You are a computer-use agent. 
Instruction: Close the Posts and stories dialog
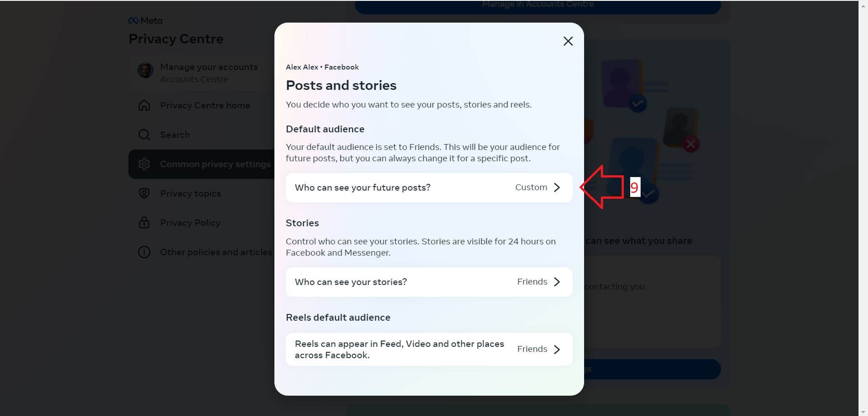[568, 41]
